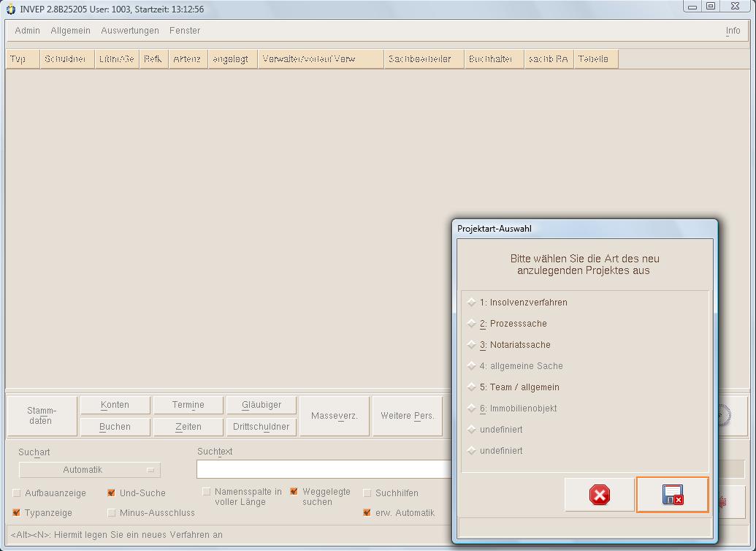Toggle Weggelegte suchen checkbox

pos(294,492)
